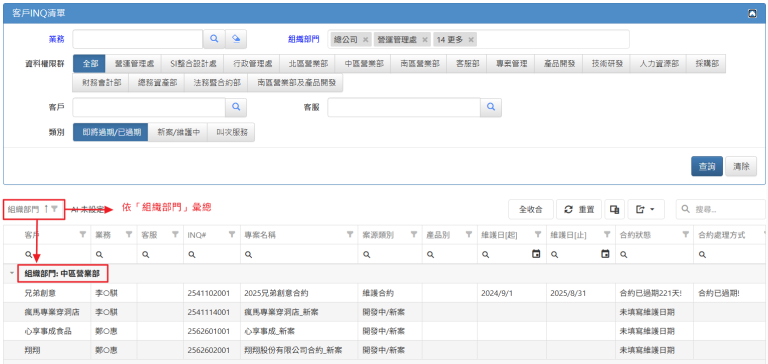The width and height of the screenshot is (768, 364).
Task: Click the 重置 button
Action: click(579, 210)
